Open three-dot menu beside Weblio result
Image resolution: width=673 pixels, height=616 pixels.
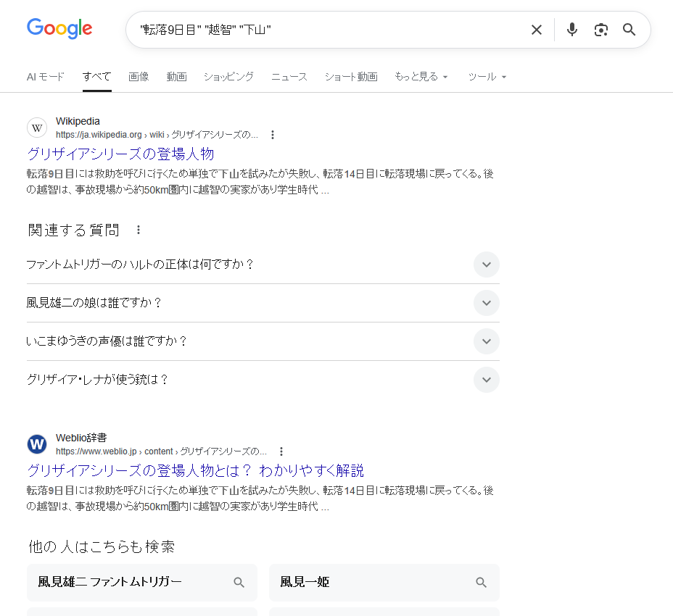281,451
